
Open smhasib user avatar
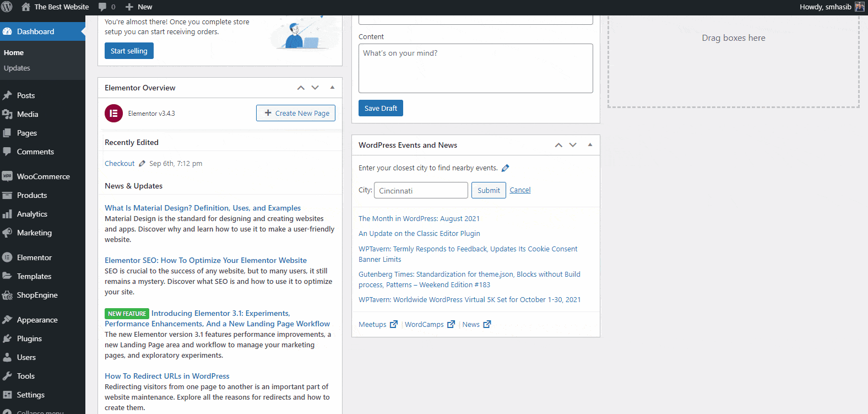pos(860,7)
